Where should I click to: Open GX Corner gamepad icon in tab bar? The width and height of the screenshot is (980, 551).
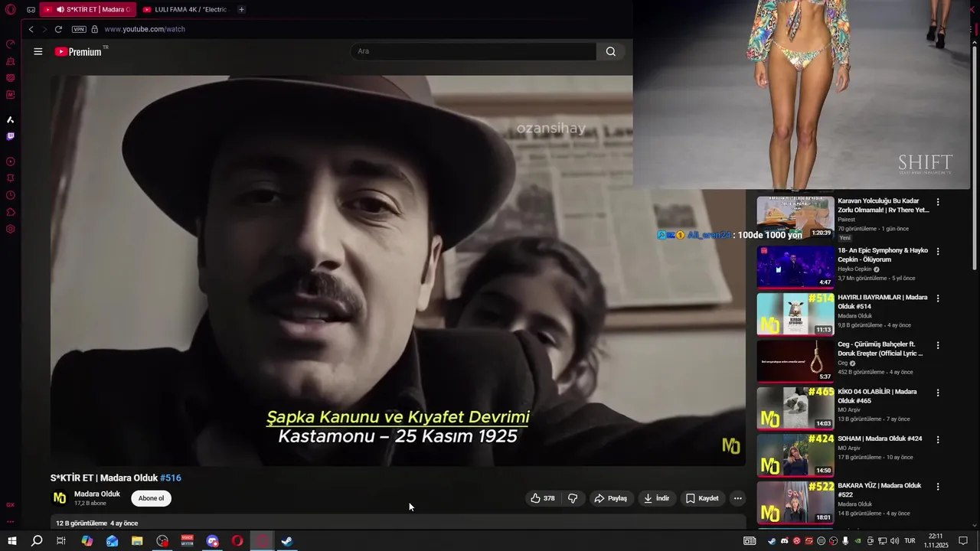[31, 10]
